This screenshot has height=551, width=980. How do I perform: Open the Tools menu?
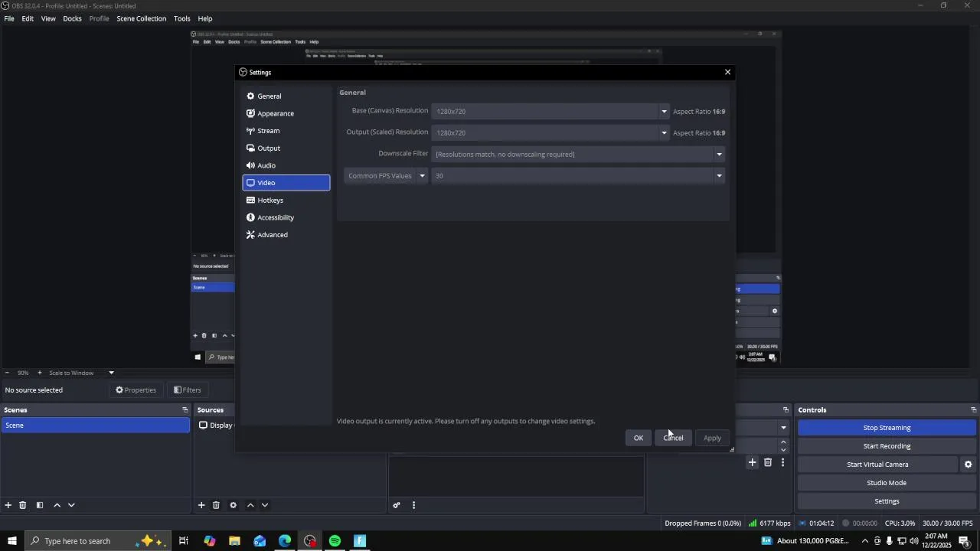[x=182, y=18]
